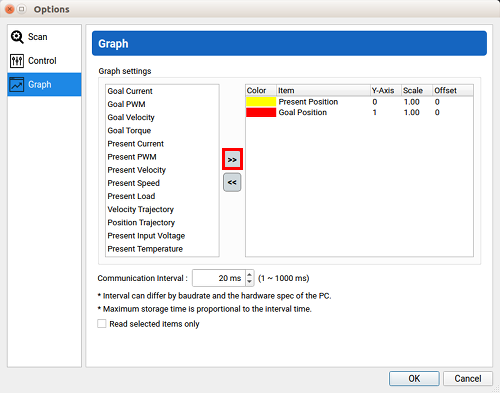This screenshot has width=500, height=393.
Task: Select Goal Current in the list
Action: click(130, 91)
